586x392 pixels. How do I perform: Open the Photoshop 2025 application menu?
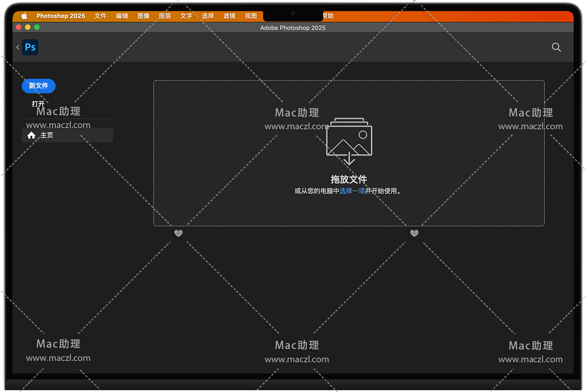coord(61,16)
